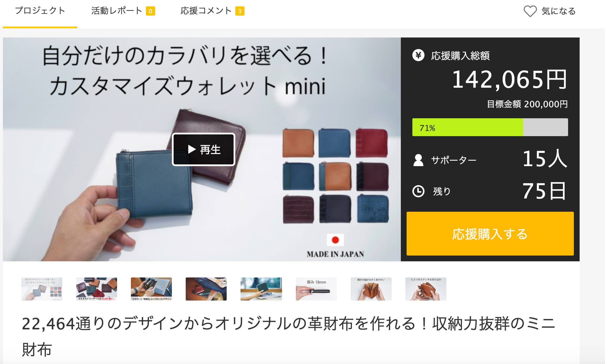The height and width of the screenshot is (364, 605).
Task: Click the 気になる favorite link
Action: (x=558, y=11)
